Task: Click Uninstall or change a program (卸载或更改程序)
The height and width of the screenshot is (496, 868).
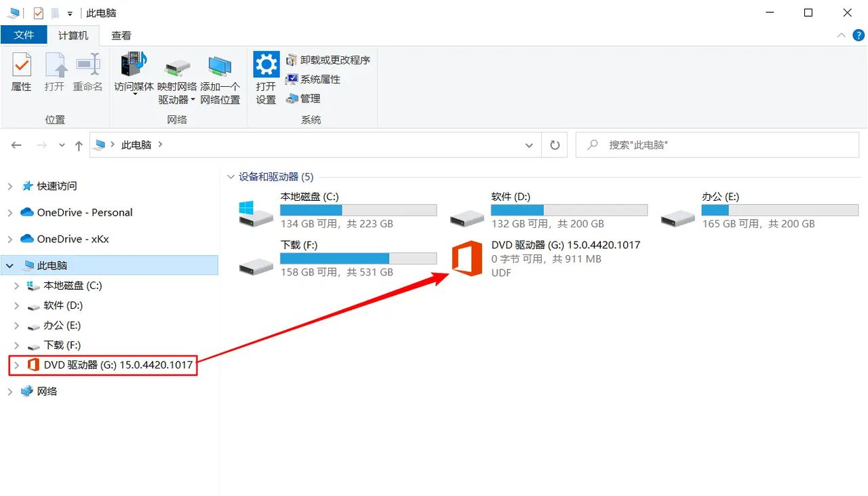Action: click(328, 60)
